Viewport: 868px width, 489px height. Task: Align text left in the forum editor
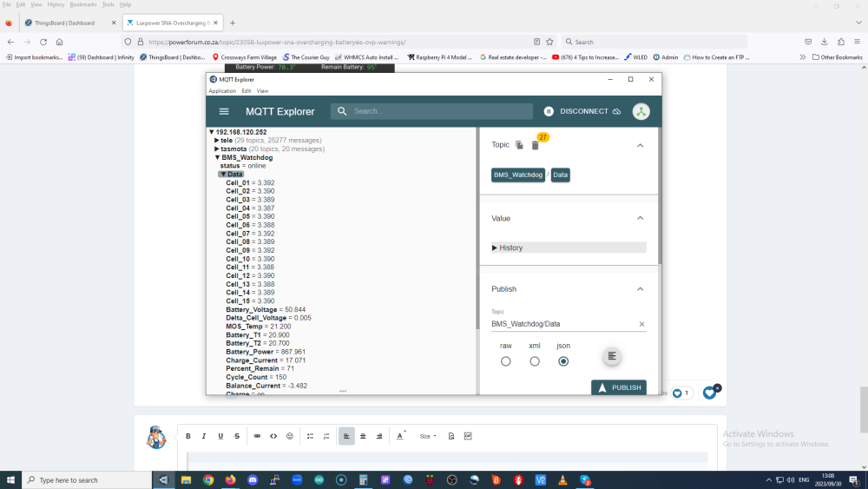click(346, 436)
